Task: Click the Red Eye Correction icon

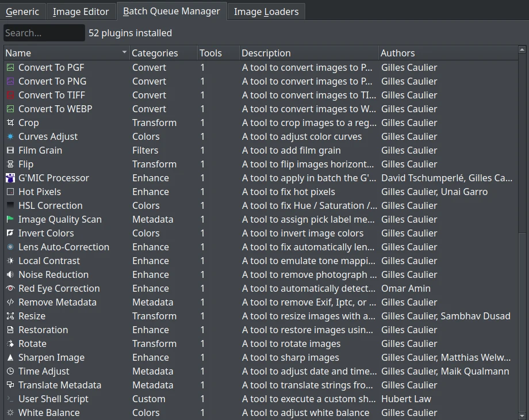Action: tap(10, 288)
